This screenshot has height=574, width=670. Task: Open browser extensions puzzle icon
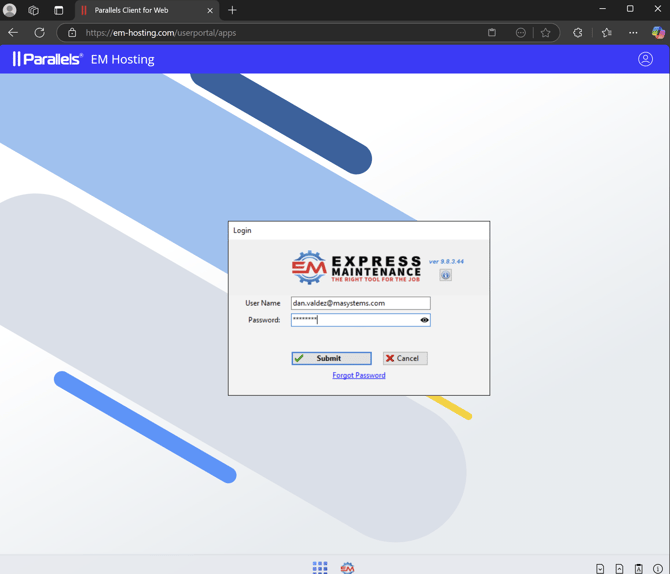coord(578,33)
